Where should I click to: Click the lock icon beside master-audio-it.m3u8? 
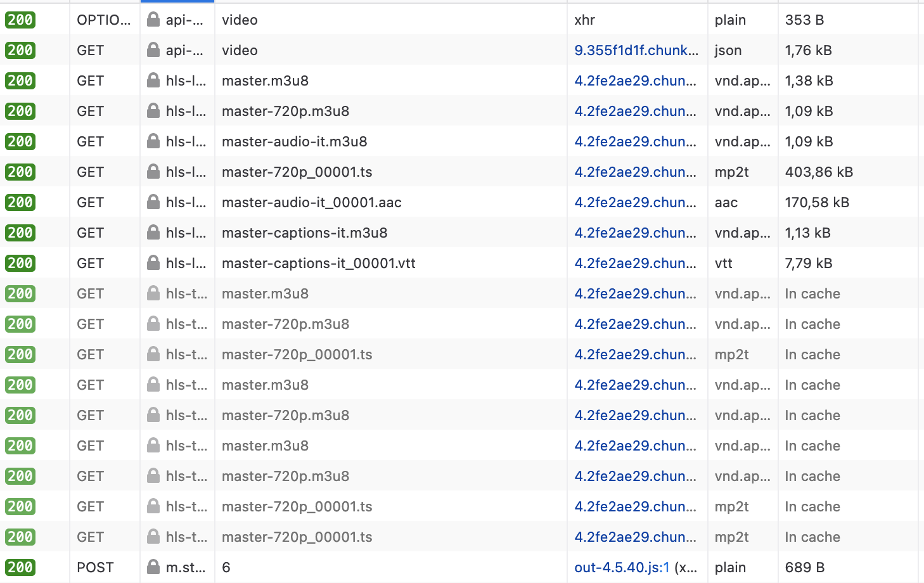pyautogui.click(x=153, y=141)
